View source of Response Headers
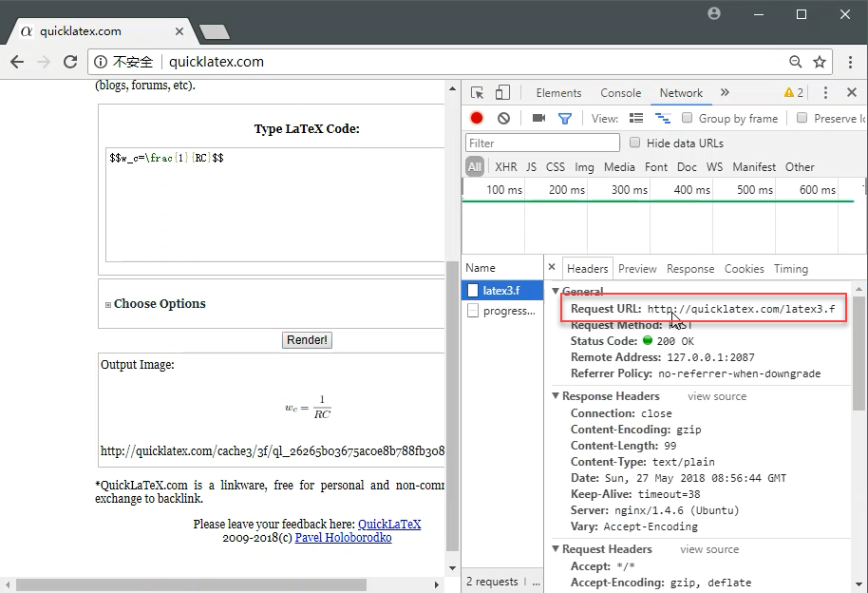The height and width of the screenshot is (593, 868). point(717,396)
